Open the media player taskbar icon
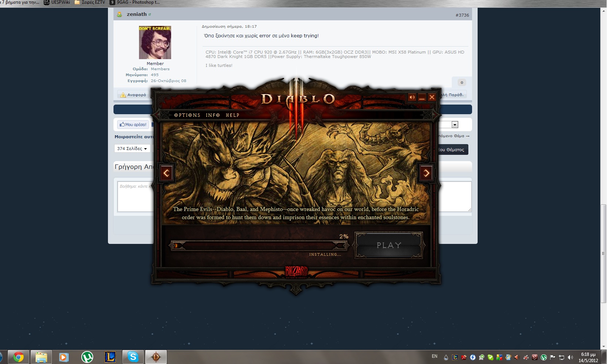The height and width of the screenshot is (364, 607). [x=64, y=357]
